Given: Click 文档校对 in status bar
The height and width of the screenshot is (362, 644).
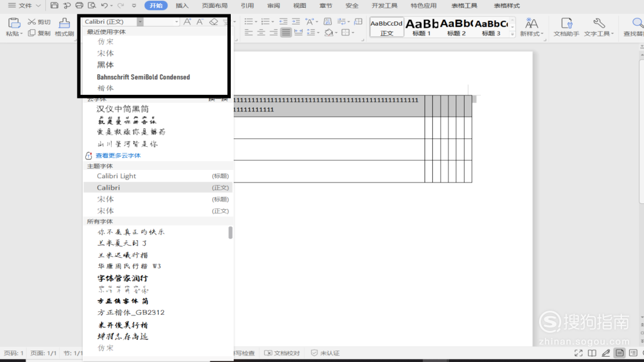Looking at the screenshot, I should [x=282, y=353].
